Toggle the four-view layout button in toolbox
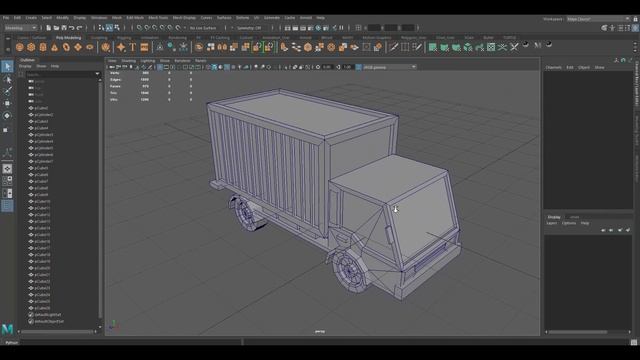The image size is (640, 360). tap(7, 181)
